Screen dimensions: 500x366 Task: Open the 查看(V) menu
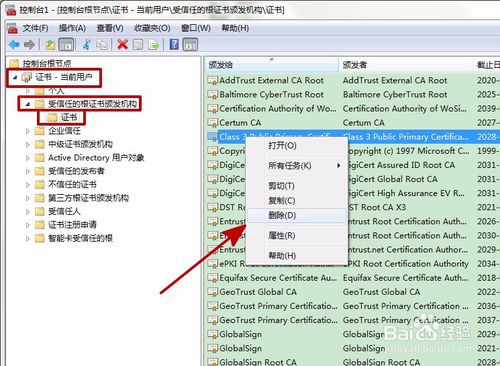[x=110, y=28]
